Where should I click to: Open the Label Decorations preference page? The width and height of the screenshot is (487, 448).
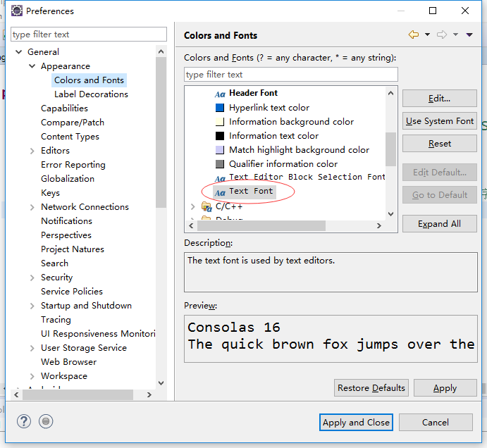tap(91, 94)
